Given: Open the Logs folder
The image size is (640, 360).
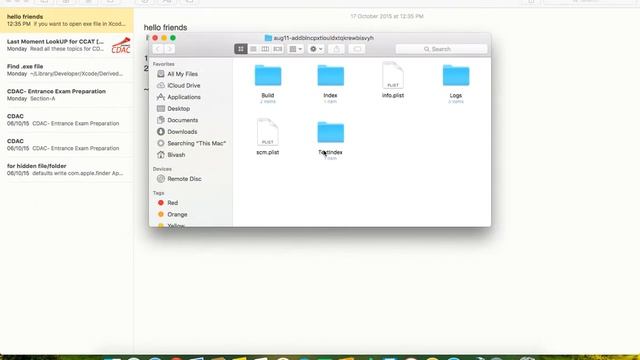Looking at the screenshot, I should (456, 76).
